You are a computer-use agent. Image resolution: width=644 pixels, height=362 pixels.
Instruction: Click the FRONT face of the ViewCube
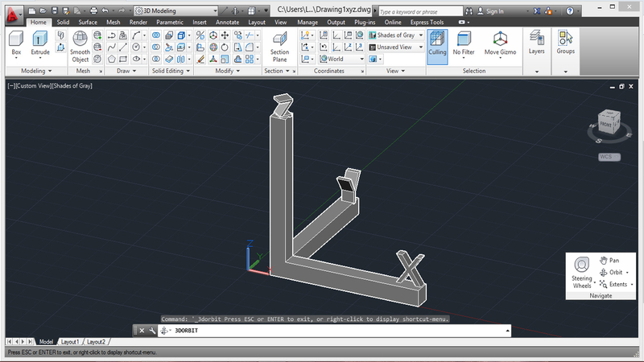pyautogui.click(x=606, y=124)
